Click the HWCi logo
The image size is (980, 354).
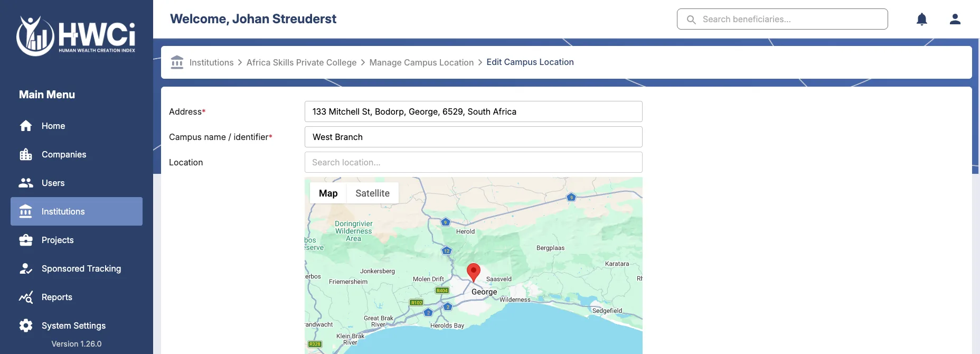(76, 36)
